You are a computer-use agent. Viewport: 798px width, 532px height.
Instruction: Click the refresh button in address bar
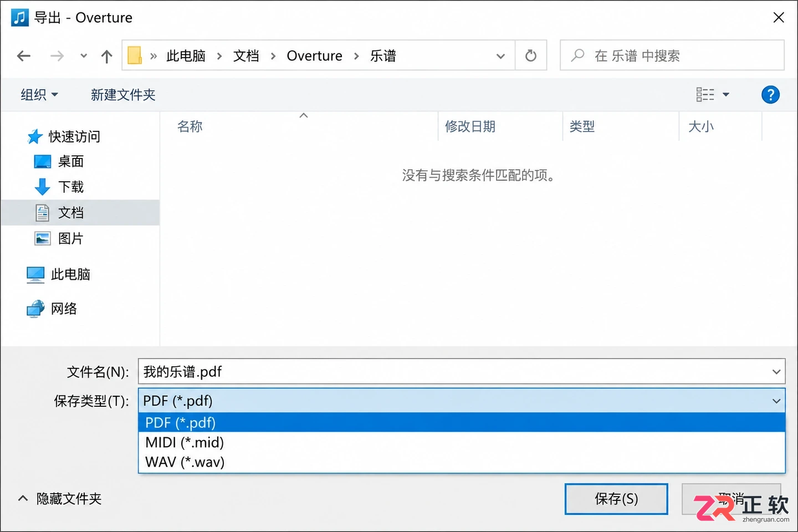531,55
